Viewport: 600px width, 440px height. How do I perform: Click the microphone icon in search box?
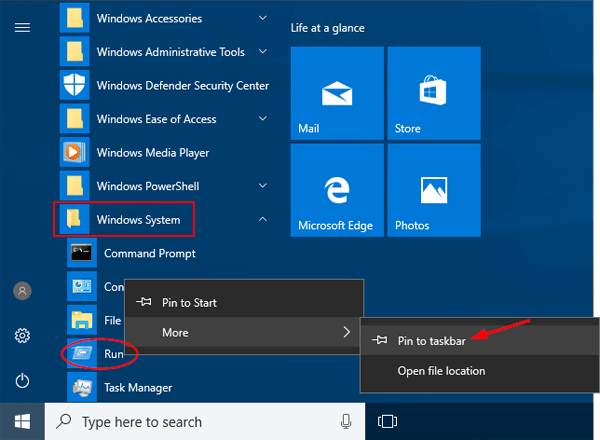pos(346,421)
